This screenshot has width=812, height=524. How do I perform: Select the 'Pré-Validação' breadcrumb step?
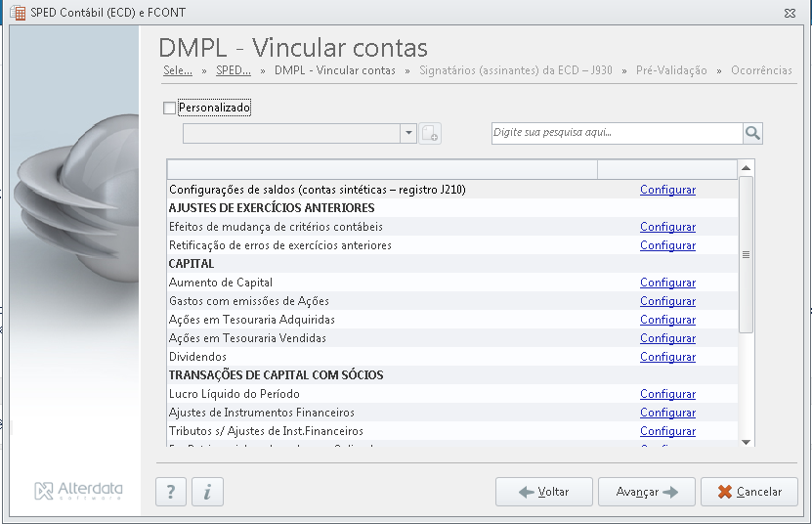coord(671,70)
